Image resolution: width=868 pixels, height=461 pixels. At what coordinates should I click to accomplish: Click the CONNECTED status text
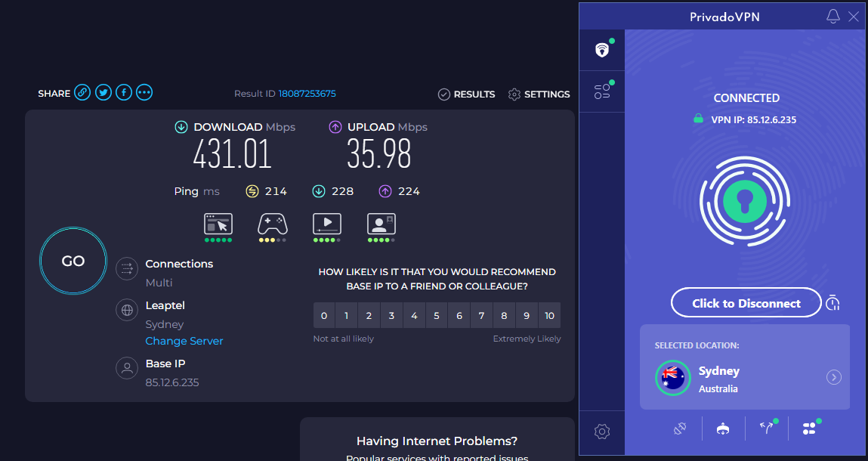click(746, 98)
